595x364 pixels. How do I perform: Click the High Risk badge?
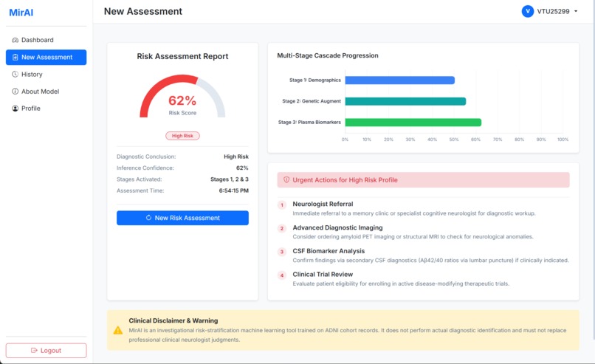182,136
